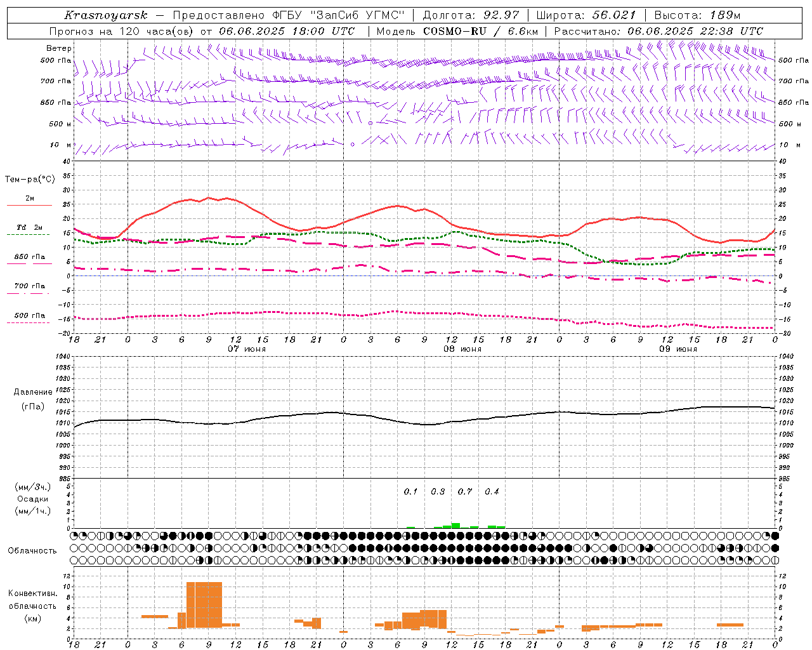
Task: Click the Модель COSMO-RU / 6.6км text
Action: click(x=457, y=31)
